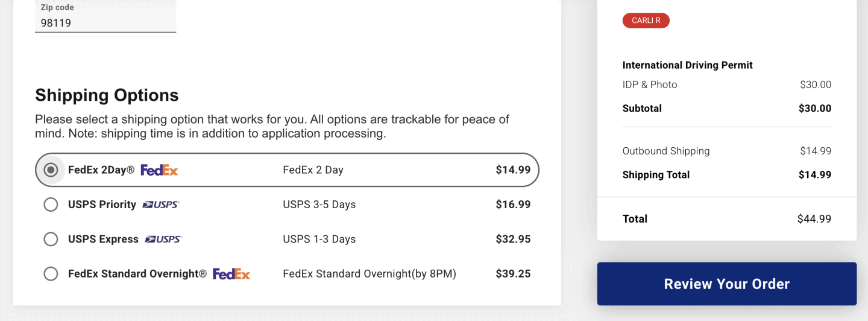The height and width of the screenshot is (321, 868).
Task: Click the FedEx Standard Overnight(by 8PM) description
Action: click(x=370, y=274)
